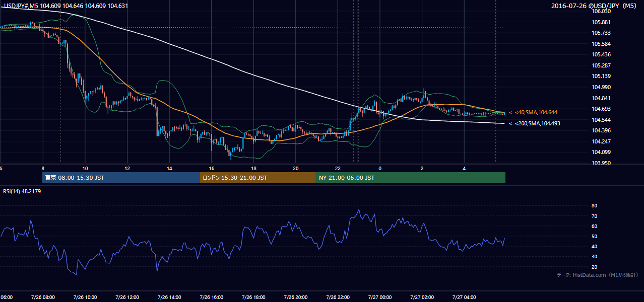Screen dimensions: 644x302
Task: Select the Tokyo 08:00-15:30 JST session bar
Action: coord(121,178)
